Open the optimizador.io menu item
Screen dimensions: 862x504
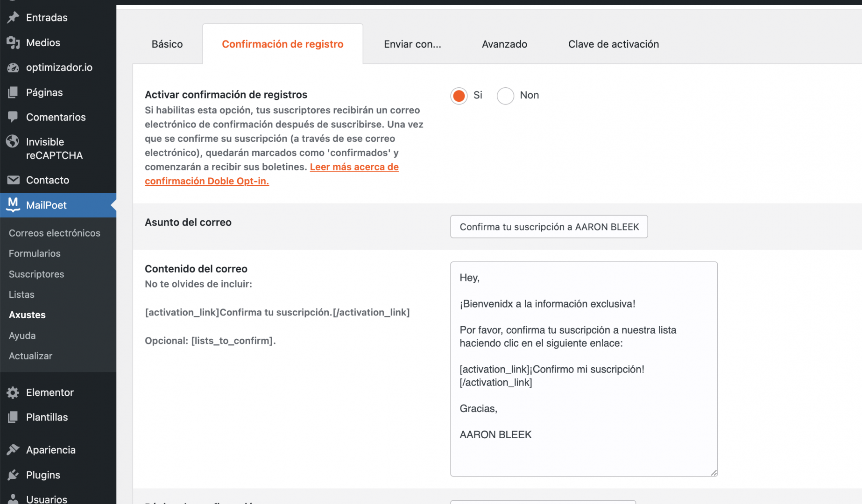coord(58,68)
